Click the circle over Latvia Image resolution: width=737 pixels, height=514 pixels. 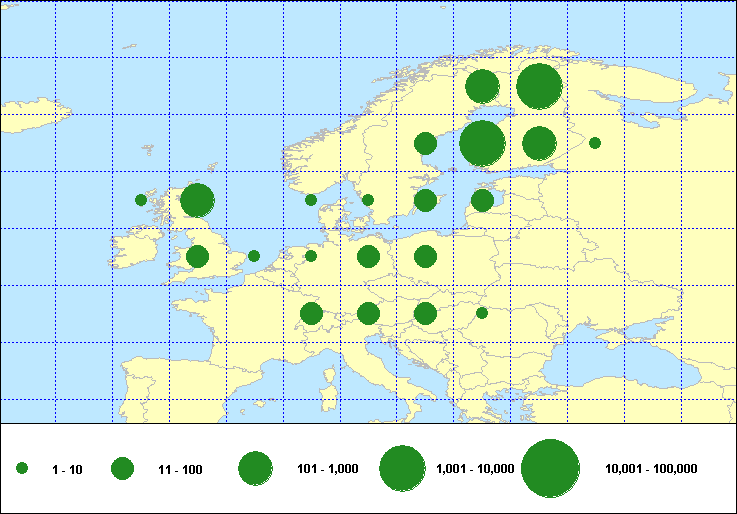[482, 200]
